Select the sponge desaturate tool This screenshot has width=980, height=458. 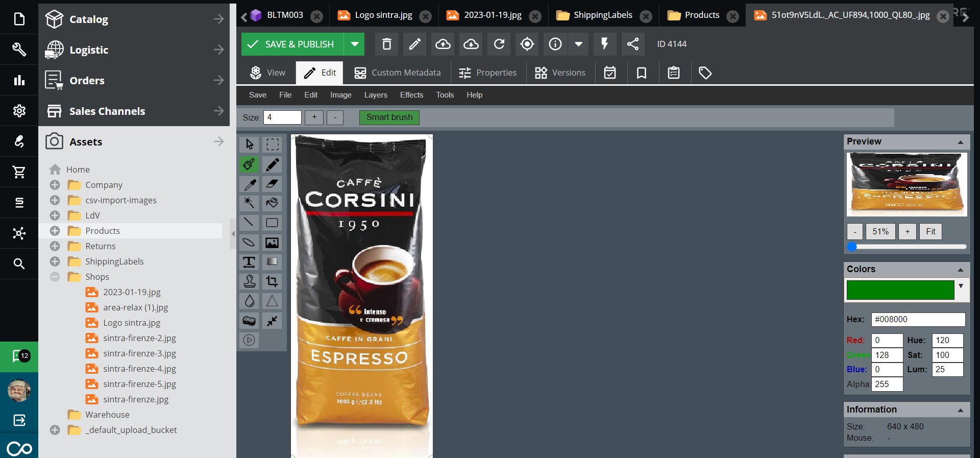[249, 321]
